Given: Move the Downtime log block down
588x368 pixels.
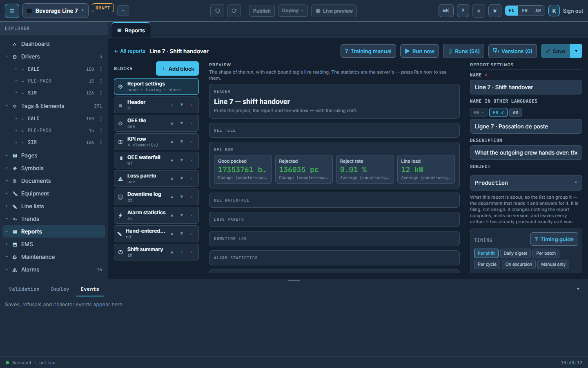Looking at the screenshot, I should point(182,197).
